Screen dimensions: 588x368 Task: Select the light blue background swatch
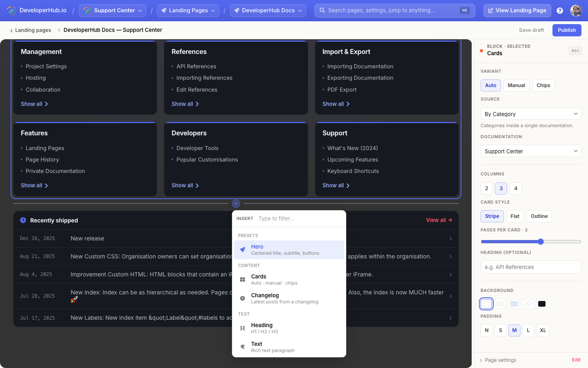[514, 304]
